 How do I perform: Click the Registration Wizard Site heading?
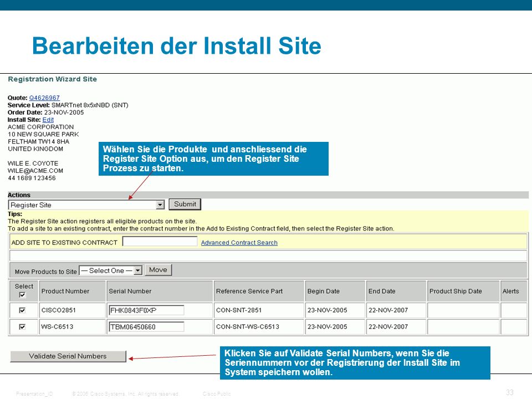coord(53,79)
